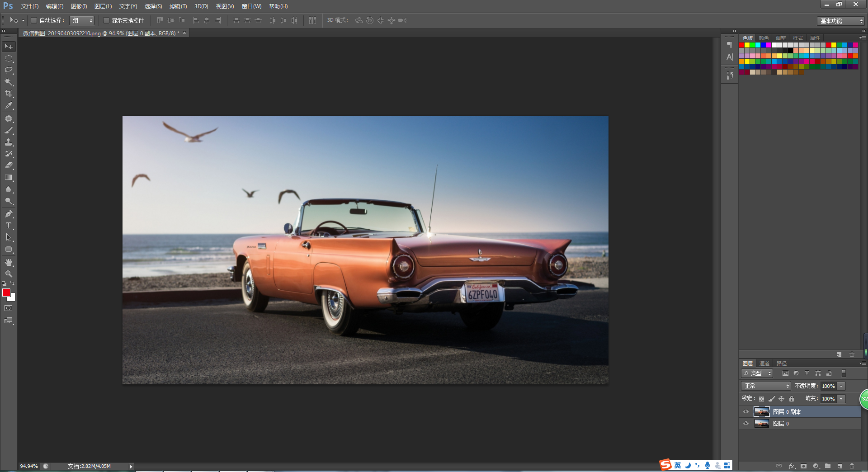Click the red foreground color swatch
Screen dimensions: 868x472
click(x=6, y=293)
